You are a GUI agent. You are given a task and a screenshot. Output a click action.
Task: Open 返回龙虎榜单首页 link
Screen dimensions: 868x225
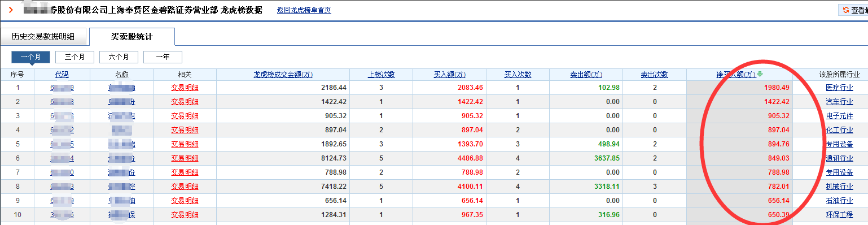click(x=304, y=10)
